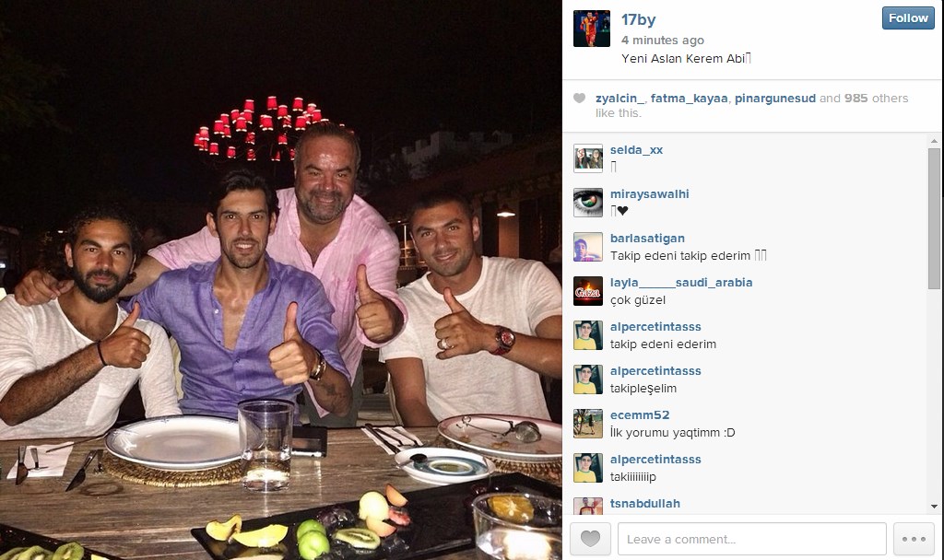Click the comments scrollbar down arrow
944x560 pixels.
click(934, 507)
